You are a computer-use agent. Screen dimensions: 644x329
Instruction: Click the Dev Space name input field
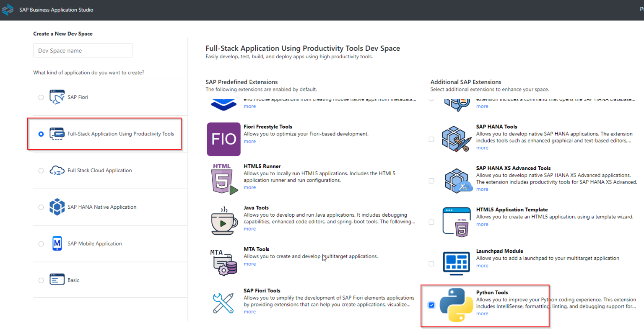(x=83, y=50)
